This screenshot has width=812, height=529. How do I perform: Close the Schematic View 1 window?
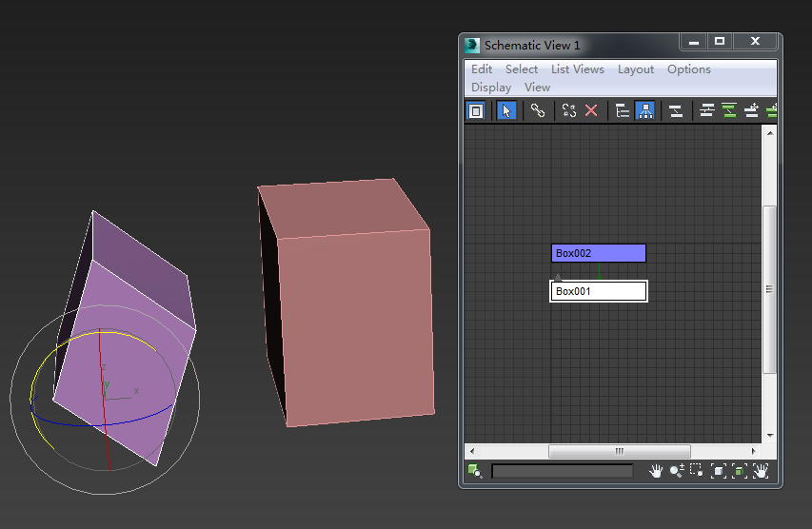point(755,42)
